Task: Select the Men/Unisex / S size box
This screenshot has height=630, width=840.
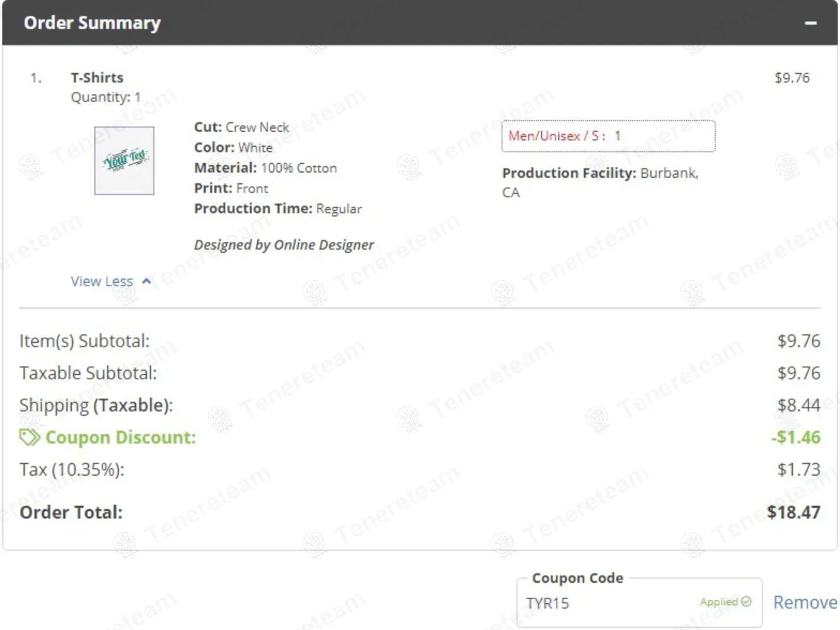Action: point(607,136)
